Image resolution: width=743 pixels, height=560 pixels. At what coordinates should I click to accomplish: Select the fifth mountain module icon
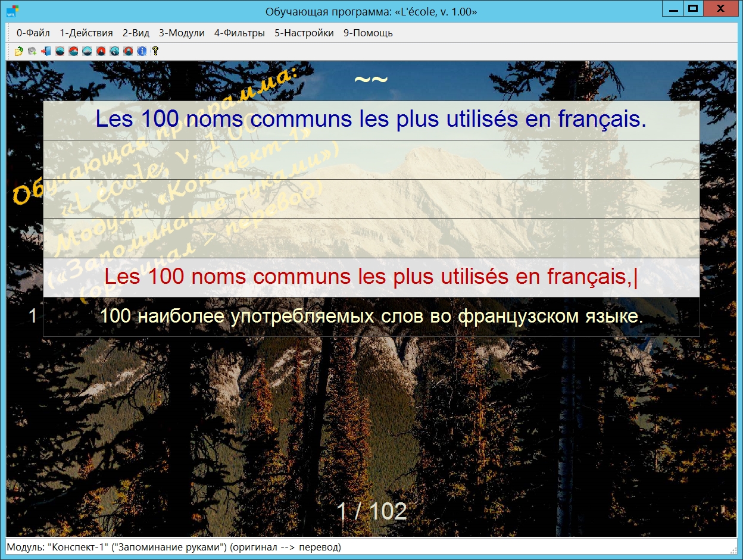coord(114,51)
